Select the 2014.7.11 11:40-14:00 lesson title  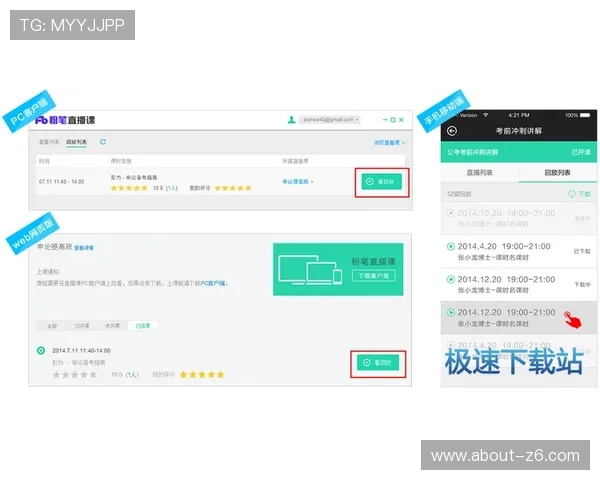pyautogui.click(x=82, y=351)
